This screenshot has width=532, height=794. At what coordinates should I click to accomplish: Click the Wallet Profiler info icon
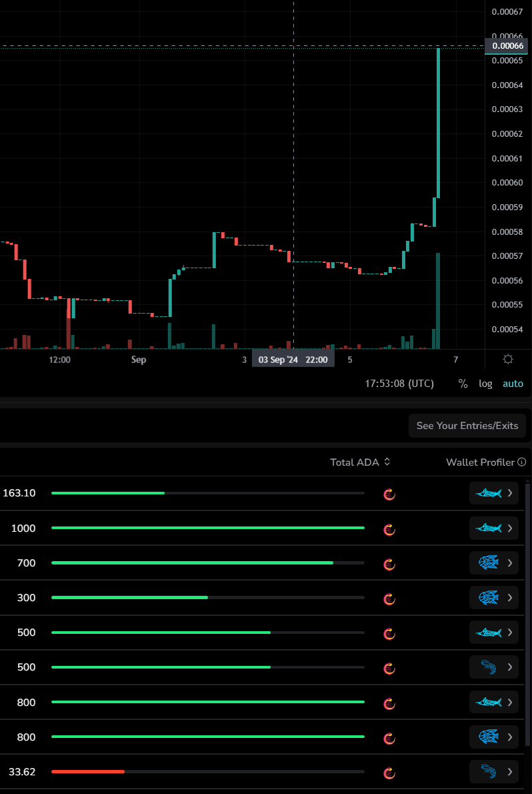[522, 462]
